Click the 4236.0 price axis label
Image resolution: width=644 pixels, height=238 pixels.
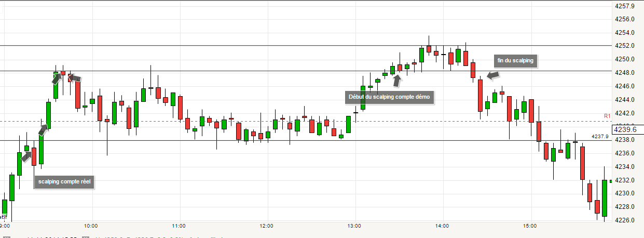(625, 153)
